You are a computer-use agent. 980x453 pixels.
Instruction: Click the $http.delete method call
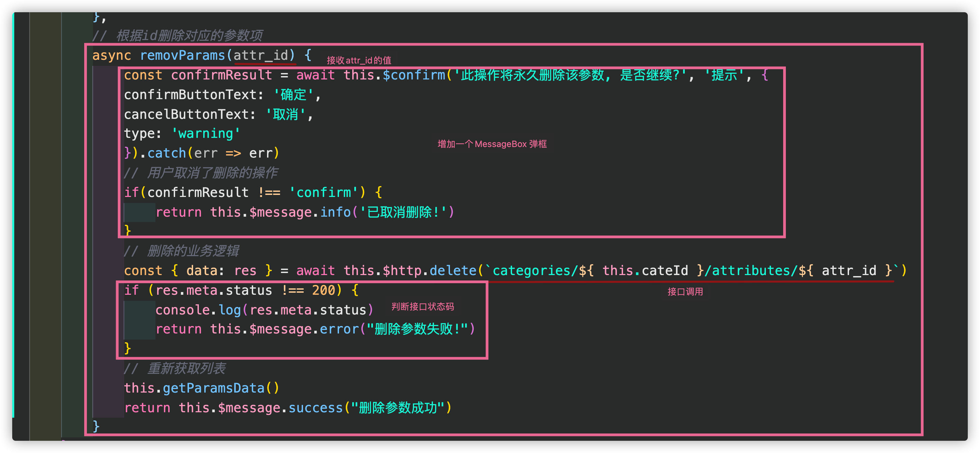pyautogui.click(x=429, y=271)
